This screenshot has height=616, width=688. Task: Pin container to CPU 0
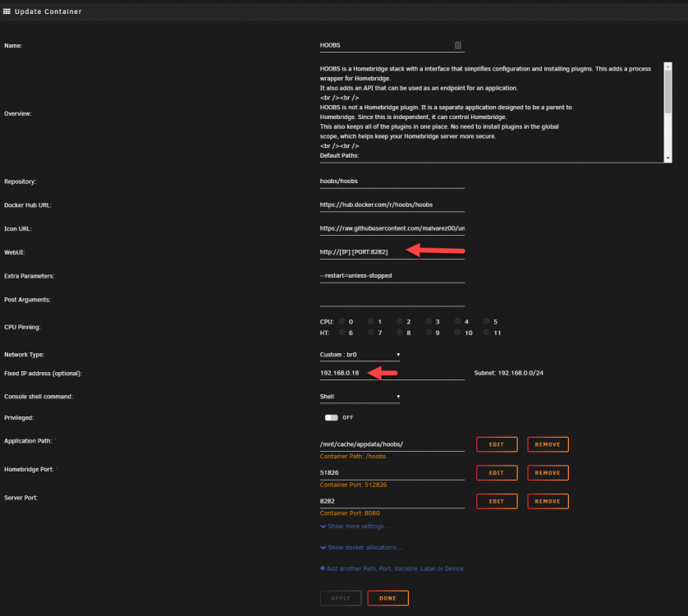342,321
